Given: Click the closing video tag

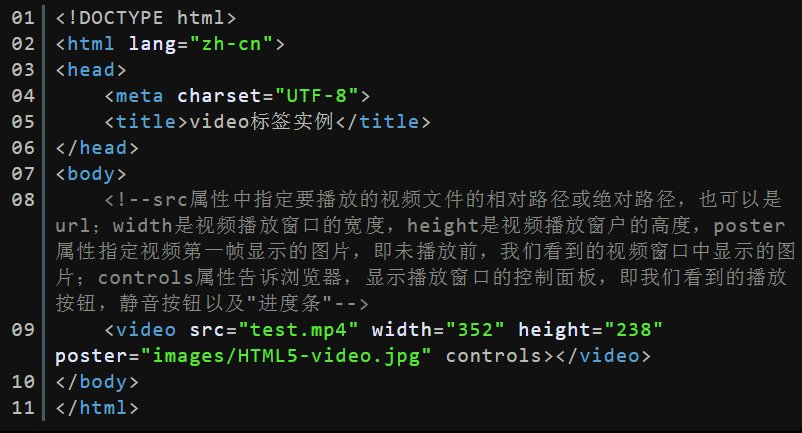Looking at the screenshot, I should pyautogui.click(x=603, y=356).
